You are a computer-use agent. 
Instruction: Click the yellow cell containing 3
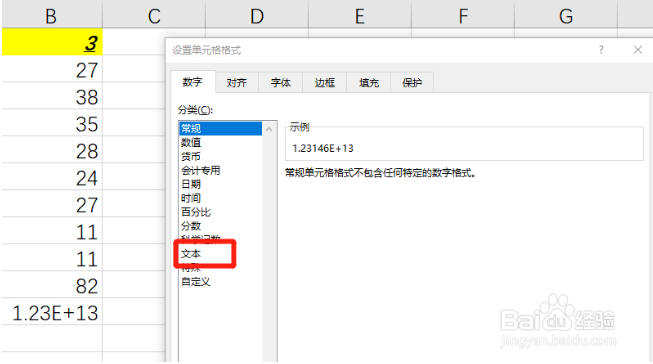click(x=52, y=42)
